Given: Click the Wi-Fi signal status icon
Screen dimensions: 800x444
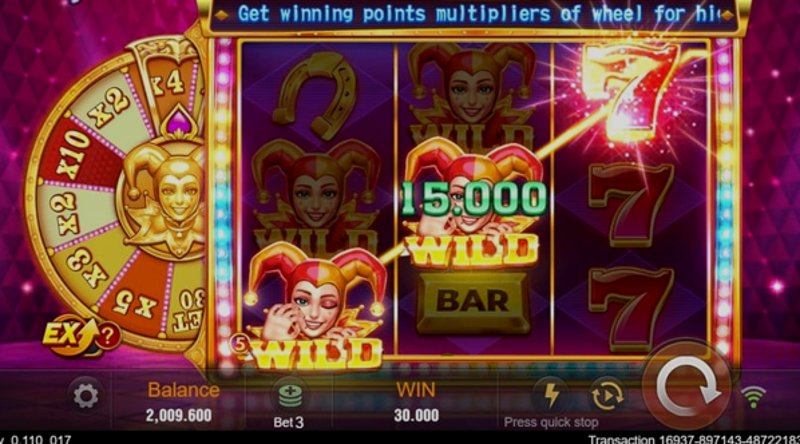Looking at the screenshot, I should [754, 397].
